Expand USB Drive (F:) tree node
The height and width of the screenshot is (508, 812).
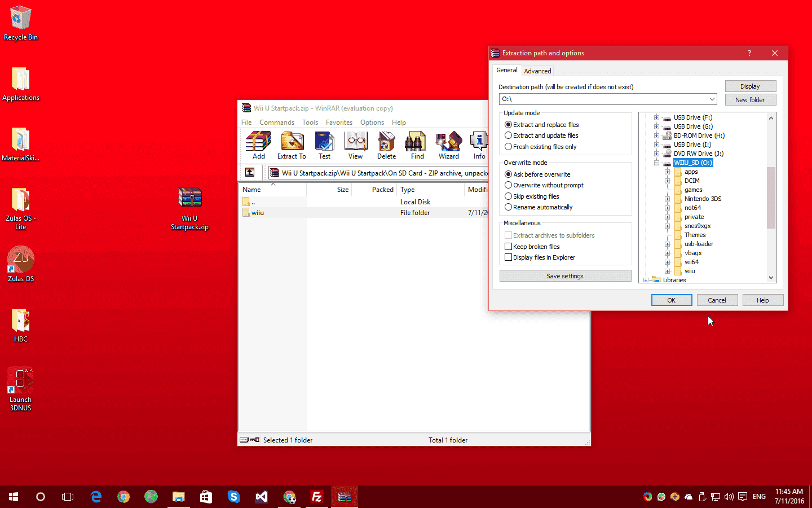point(656,117)
